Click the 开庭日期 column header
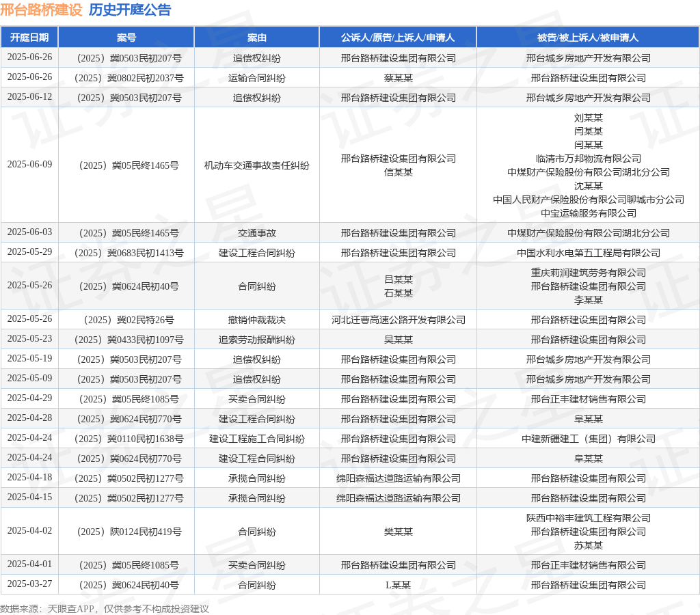 (x=29, y=38)
